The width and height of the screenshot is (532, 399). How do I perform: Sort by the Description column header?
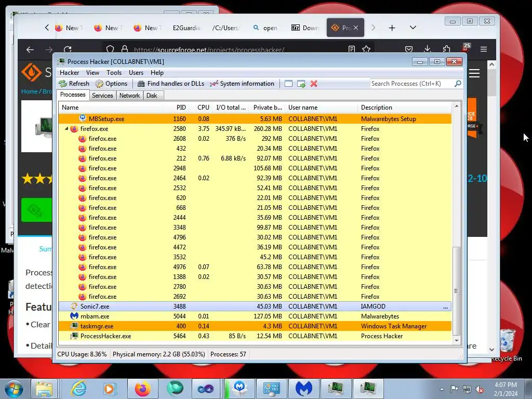(x=404, y=108)
